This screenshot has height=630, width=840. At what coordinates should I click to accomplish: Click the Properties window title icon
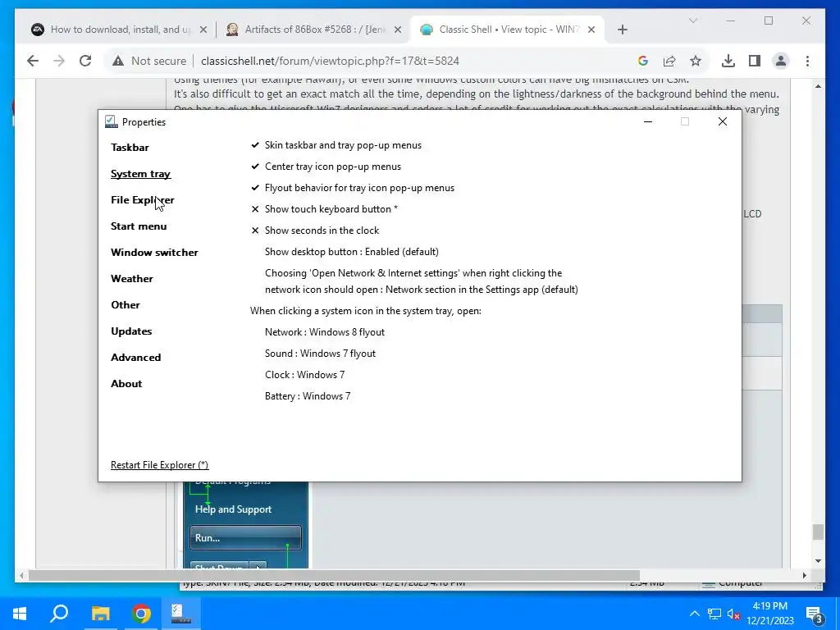(111, 121)
